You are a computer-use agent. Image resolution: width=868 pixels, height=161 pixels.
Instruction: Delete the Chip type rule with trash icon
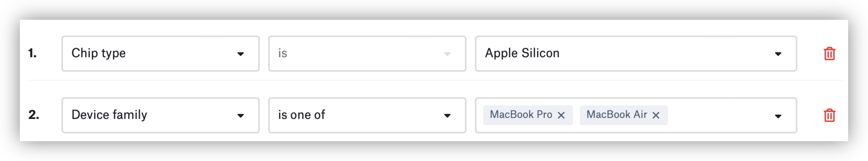(829, 54)
